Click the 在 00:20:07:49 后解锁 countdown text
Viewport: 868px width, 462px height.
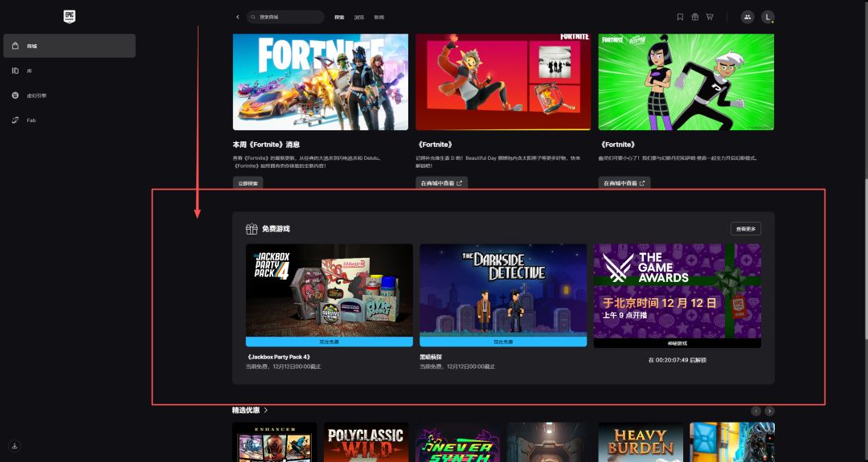coord(678,360)
